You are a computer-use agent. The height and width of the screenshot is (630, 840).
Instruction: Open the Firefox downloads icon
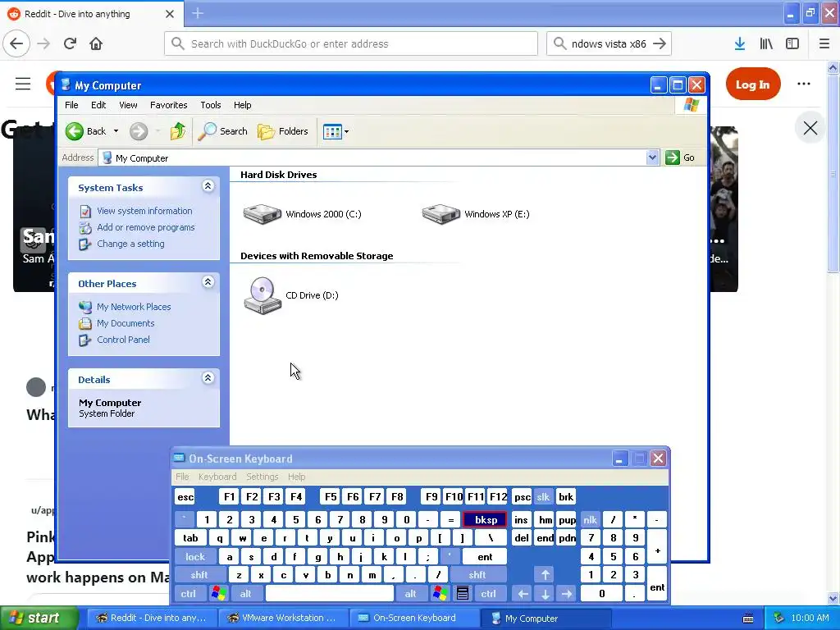point(740,43)
